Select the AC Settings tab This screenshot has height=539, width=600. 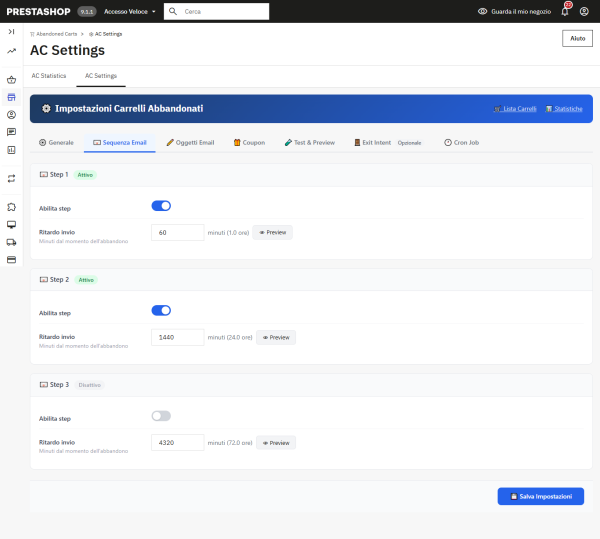pyautogui.click(x=101, y=76)
